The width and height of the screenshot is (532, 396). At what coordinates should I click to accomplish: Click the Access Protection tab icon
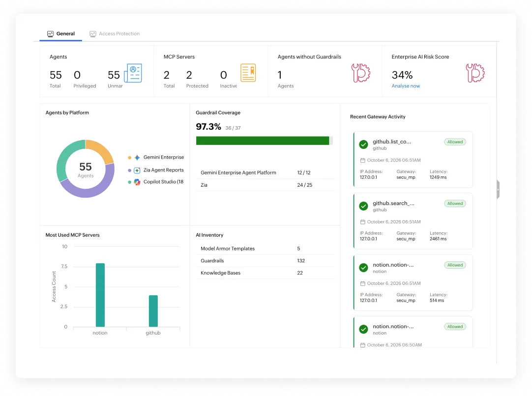92,33
